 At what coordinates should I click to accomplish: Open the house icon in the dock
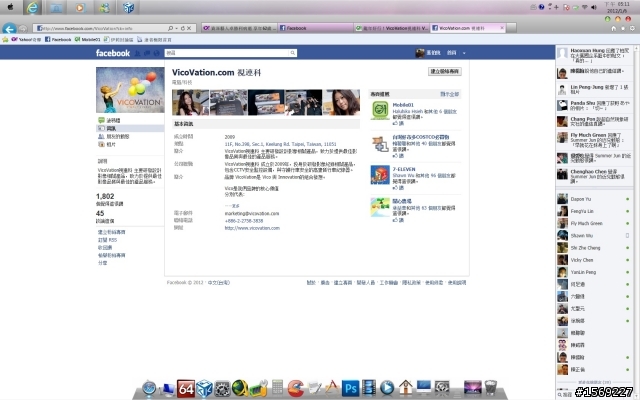(x=405, y=388)
